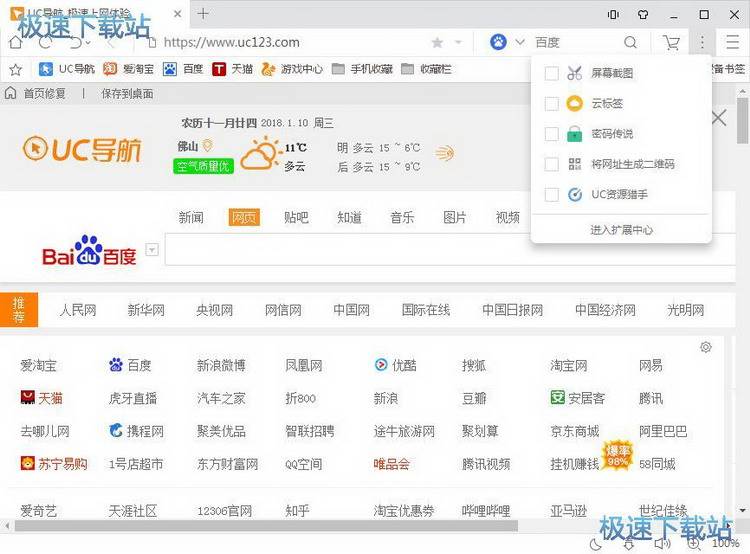Open the address bar history dropdown arrow

(x=458, y=43)
